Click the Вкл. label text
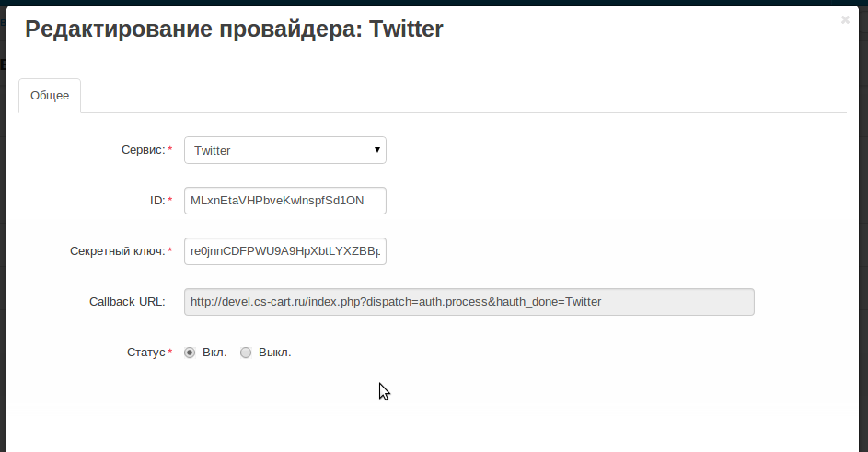 click(x=214, y=353)
